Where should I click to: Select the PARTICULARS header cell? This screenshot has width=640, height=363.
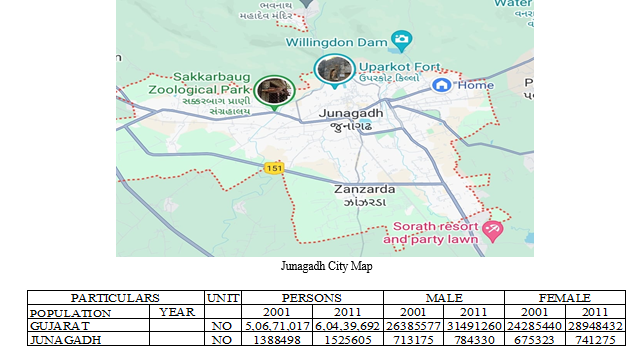tap(116, 297)
